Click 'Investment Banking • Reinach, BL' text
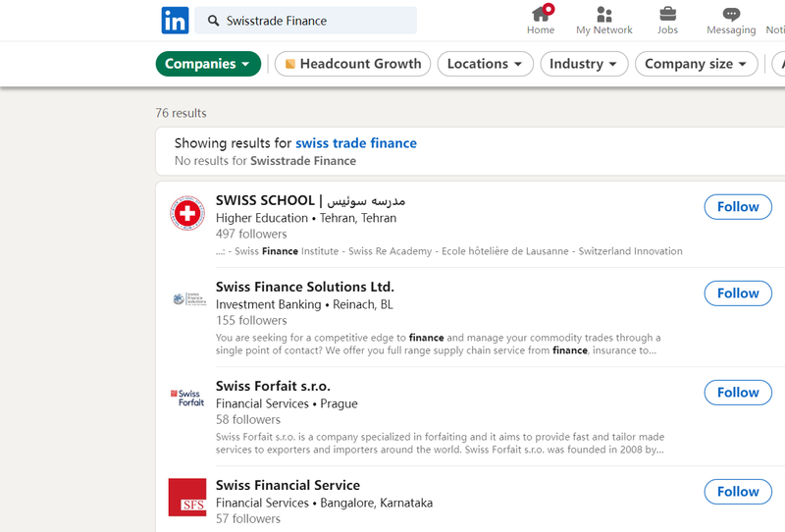 [x=304, y=304]
